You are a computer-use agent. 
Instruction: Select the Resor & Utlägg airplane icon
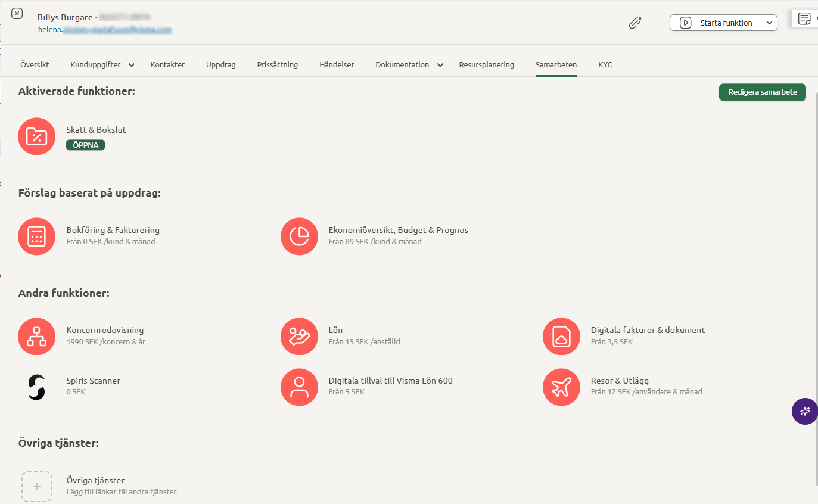tap(561, 387)
